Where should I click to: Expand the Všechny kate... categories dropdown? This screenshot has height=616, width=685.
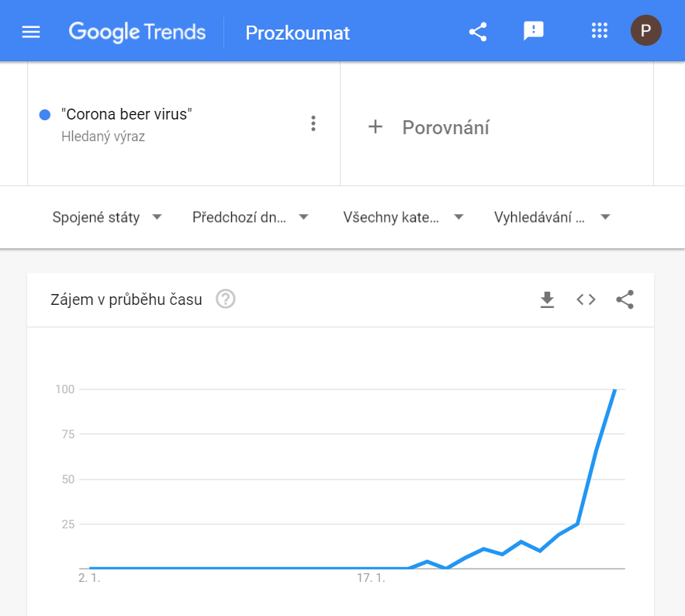coord(403,217)
